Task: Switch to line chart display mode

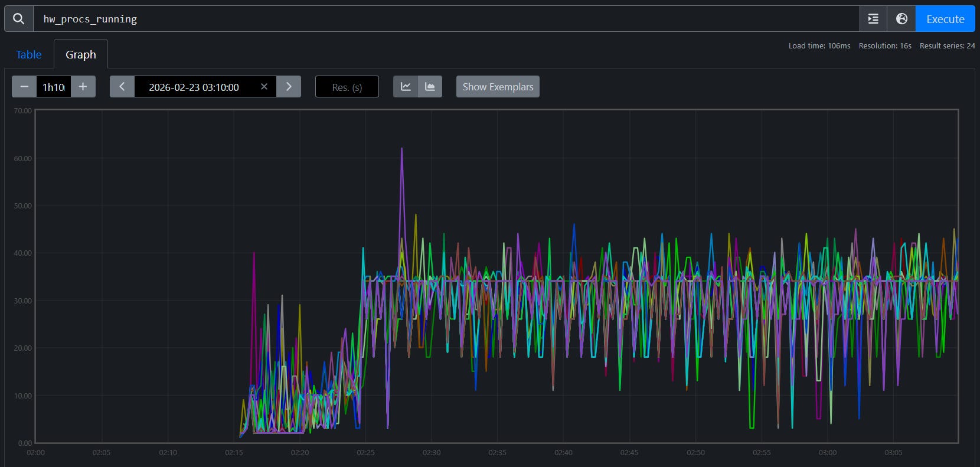Action: tap(406, 87)
